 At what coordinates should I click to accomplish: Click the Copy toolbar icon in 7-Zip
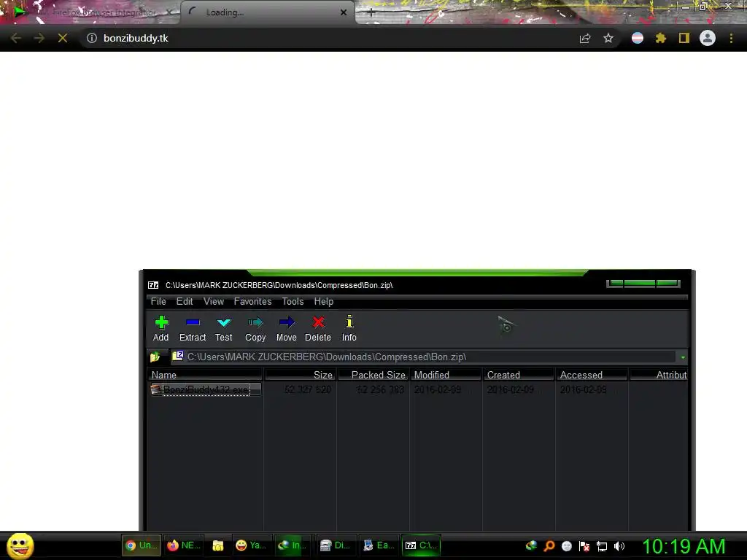click(255, 329)
